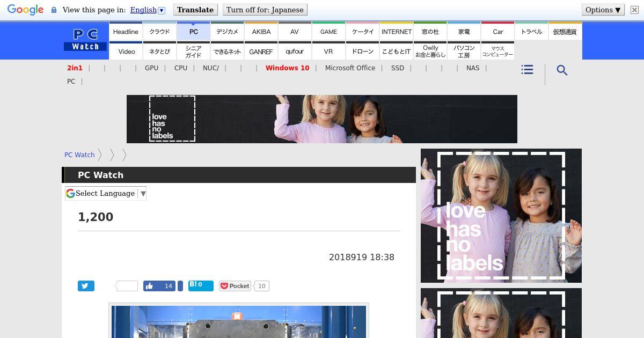Open the INTERNET tab
Image resolution: width=644 pixels, height=338 pixels.
click(x=396, y=32)
